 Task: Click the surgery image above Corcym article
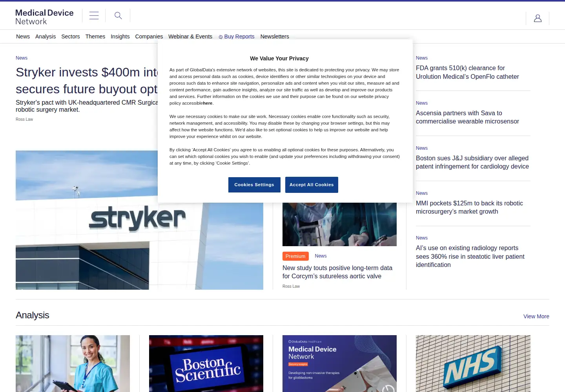tap(339, 224)
